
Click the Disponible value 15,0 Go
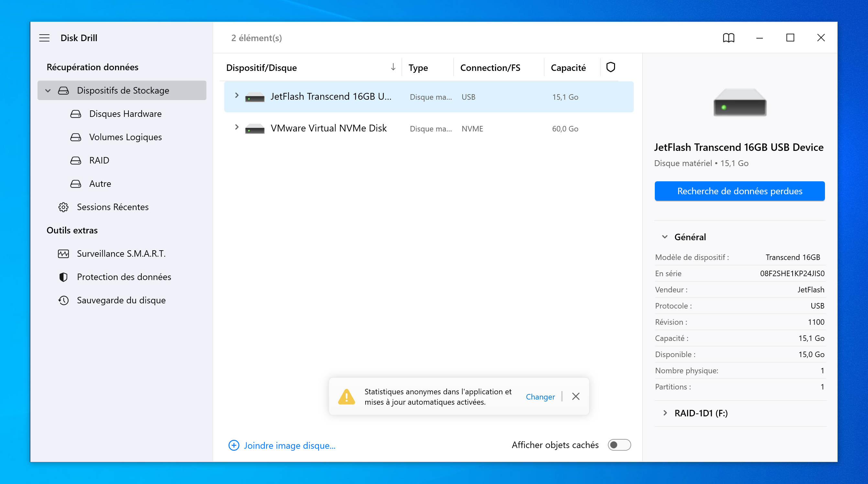(811, 354)
